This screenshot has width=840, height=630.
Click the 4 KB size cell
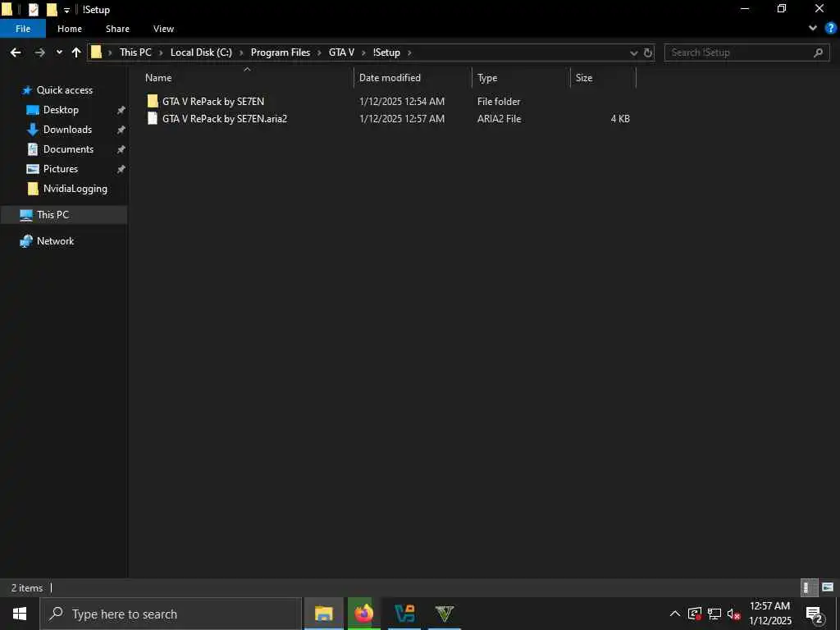pyautogui.click(x=620, y=118)
